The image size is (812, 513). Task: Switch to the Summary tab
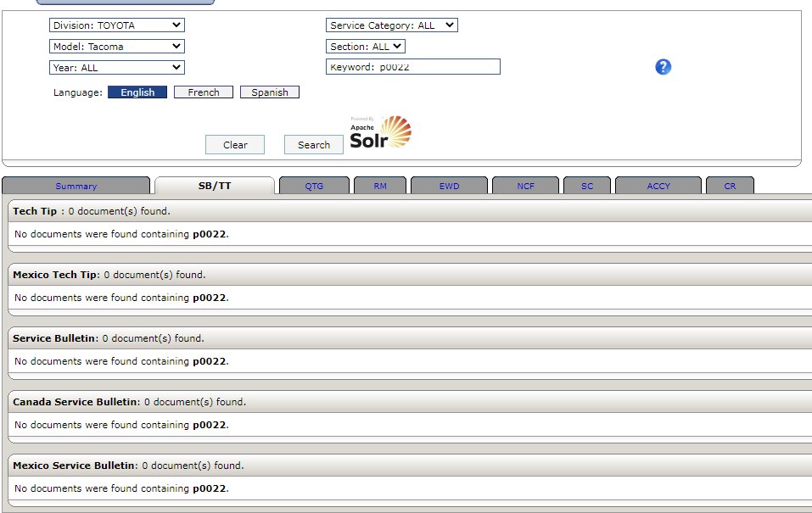click(76, 186)
